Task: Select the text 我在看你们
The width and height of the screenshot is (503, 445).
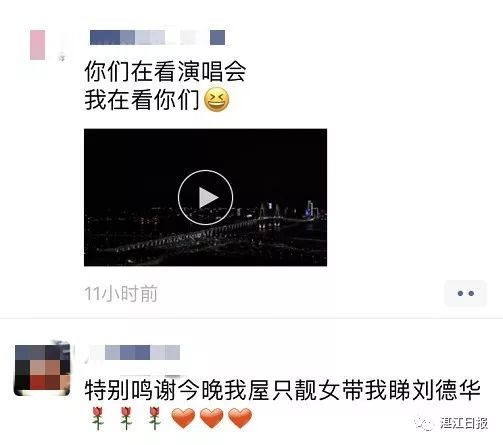Action: [x=141, y=100]
